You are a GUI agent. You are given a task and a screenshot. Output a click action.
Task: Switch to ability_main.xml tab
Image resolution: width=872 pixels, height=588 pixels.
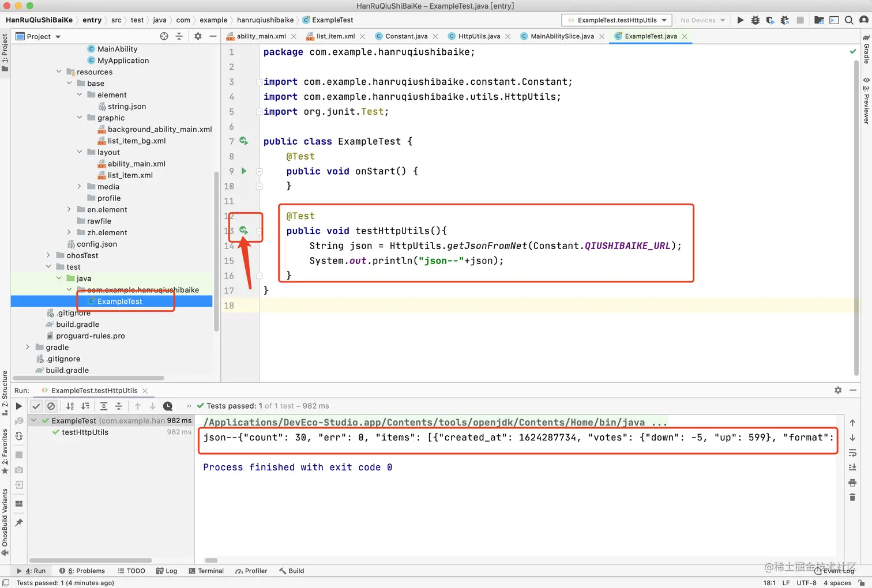tap(261, 36)
